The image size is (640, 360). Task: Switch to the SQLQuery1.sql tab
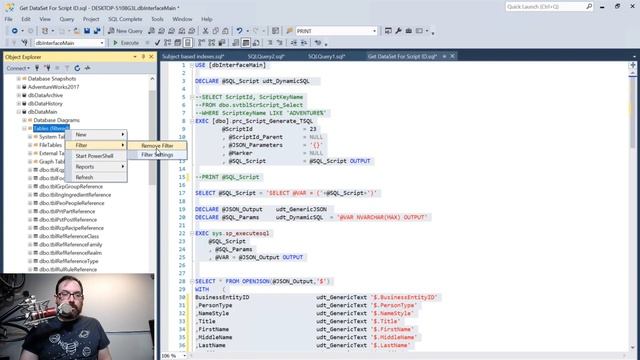point(327,57)
